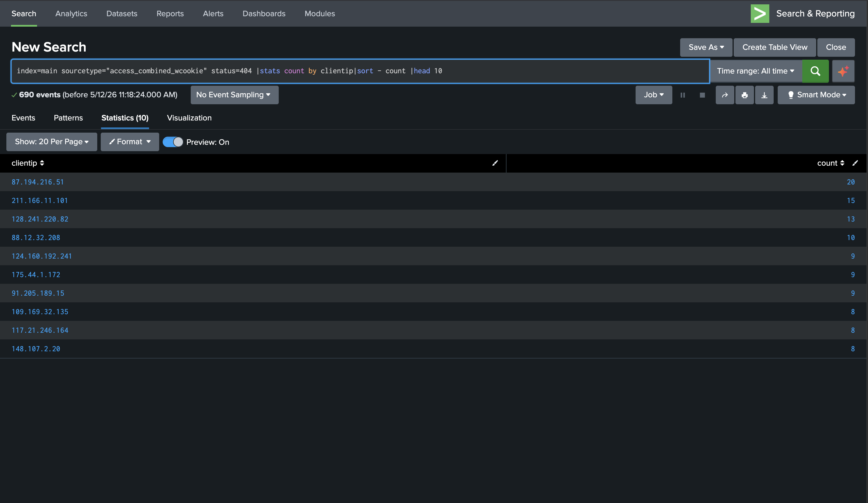Edit clientip column with pencil icon
868x503 pixels.
click(x=495, y=163)
